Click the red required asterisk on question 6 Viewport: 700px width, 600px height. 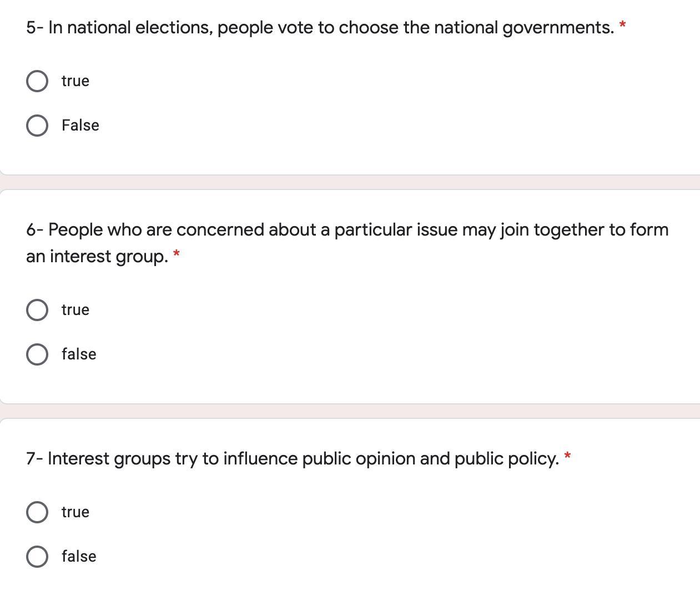tap(177, 254)
